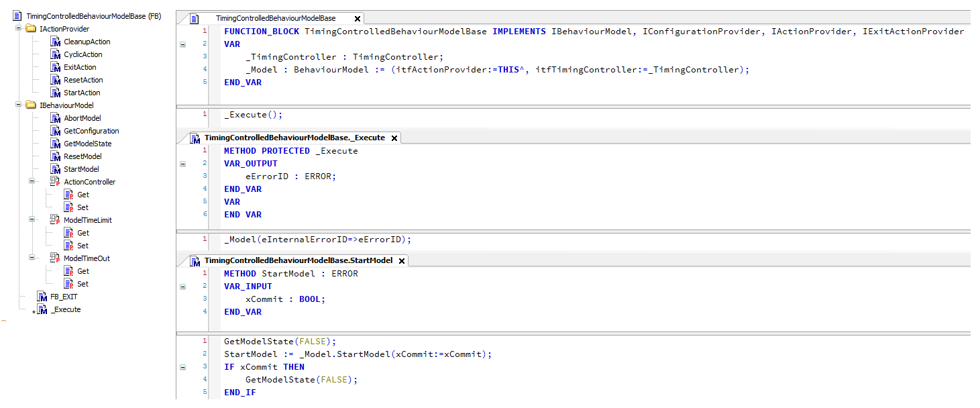
Task: Open the _Execute method in the tree
Action: [66, 309]
